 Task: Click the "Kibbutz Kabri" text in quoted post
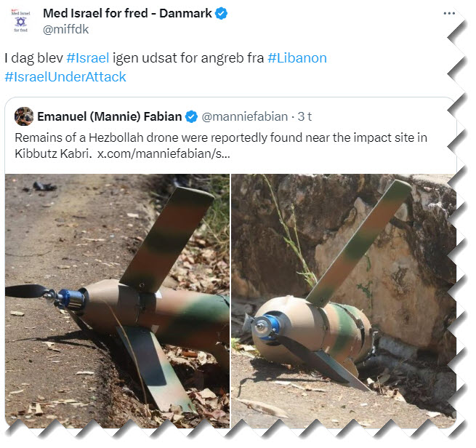[49, 155]
